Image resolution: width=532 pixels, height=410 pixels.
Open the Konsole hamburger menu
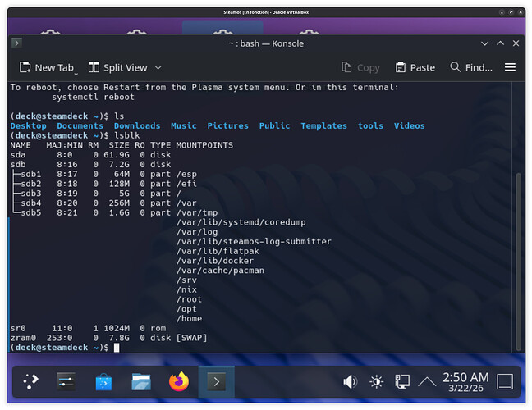[x=510, y=67]
